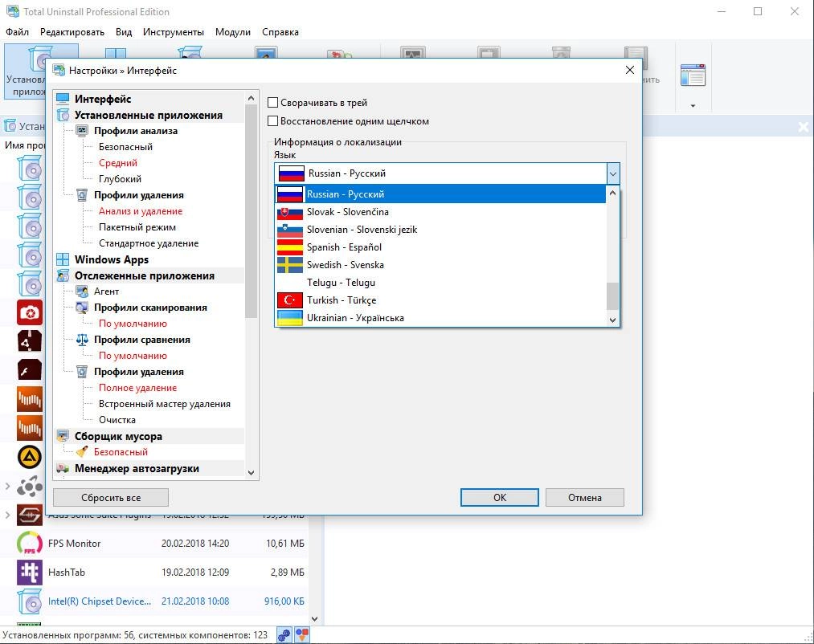This screenshot has width=814, height=644.
Task: Select highlighted Russian - Русский list entry
Action: (440, 194)
